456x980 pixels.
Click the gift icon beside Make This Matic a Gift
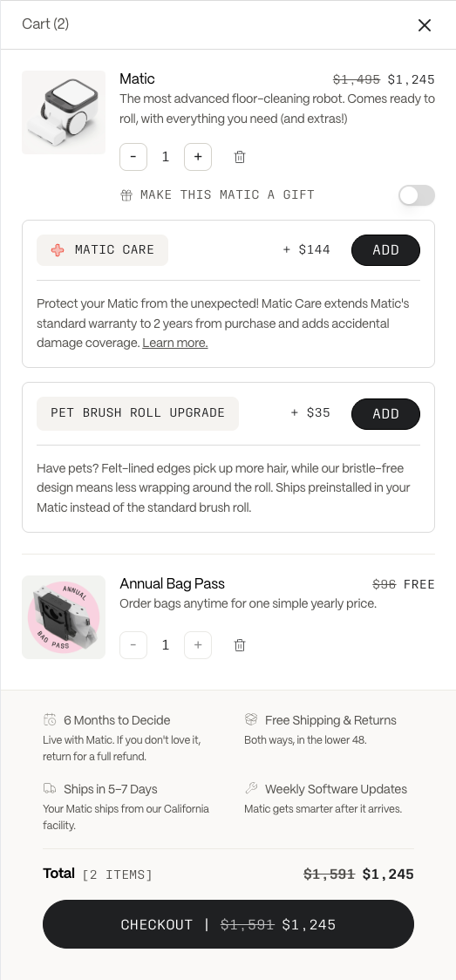[126, 195]
